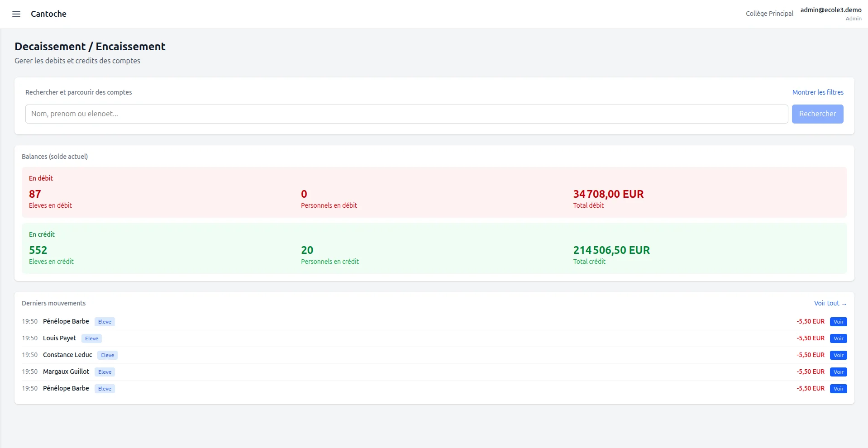The height and width of the screenshot is (448, 868).
Task: Click the Cantoche app title
Action: [x=48, y=14]
